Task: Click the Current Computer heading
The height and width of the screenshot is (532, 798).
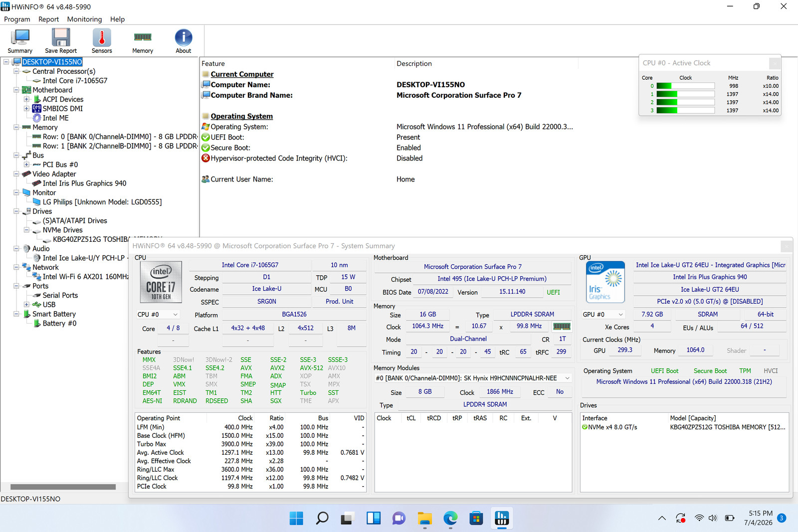Action: click(x=242, y=74)
